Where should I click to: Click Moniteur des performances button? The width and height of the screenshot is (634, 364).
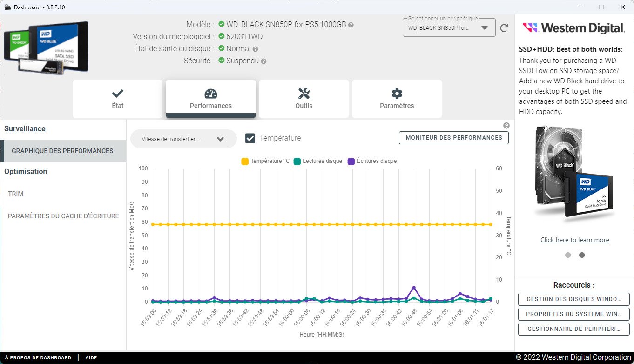coord(454,138)
